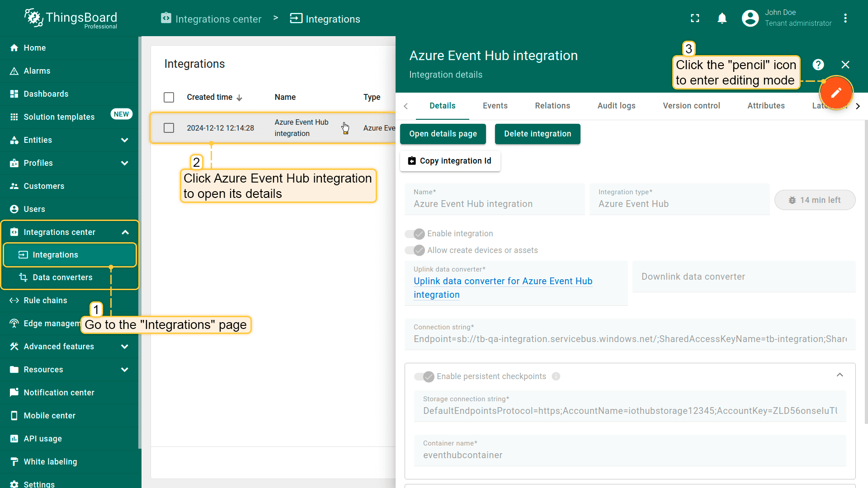Switch to the Events tab
Screen dimensions: 868x488
(x=495, y=106)
